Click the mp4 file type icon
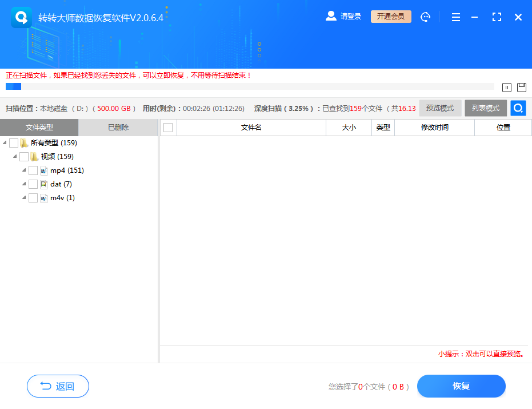 point(44,170)
